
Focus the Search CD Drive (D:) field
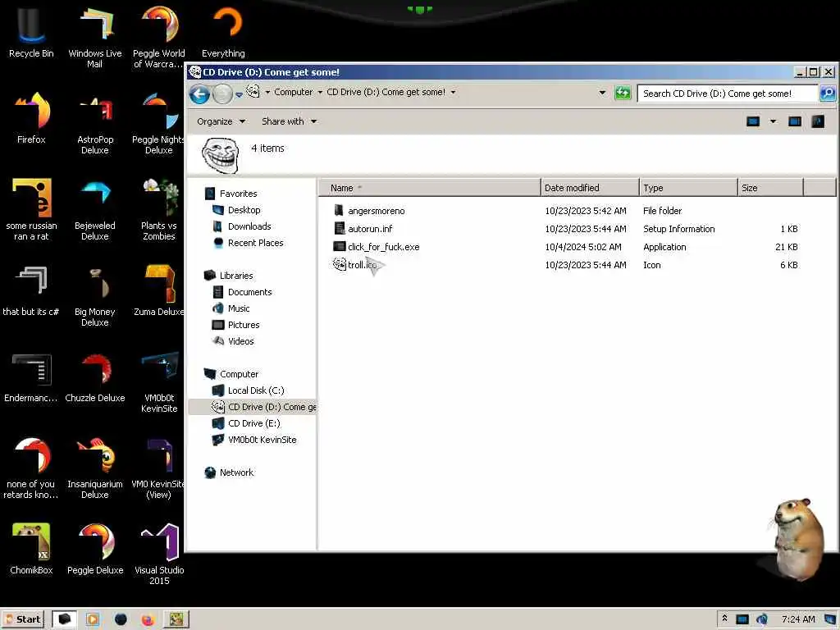728,94
